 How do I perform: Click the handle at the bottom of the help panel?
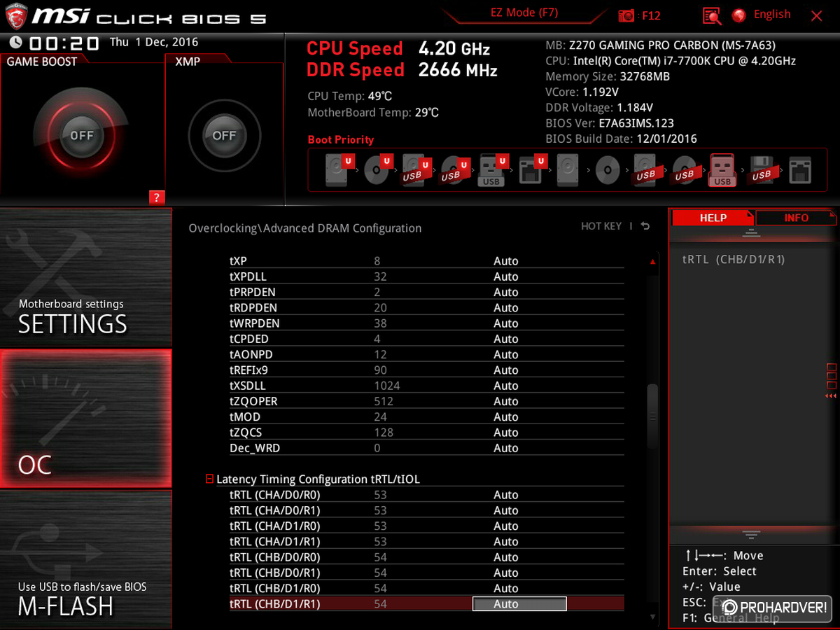tap(751, 534)
